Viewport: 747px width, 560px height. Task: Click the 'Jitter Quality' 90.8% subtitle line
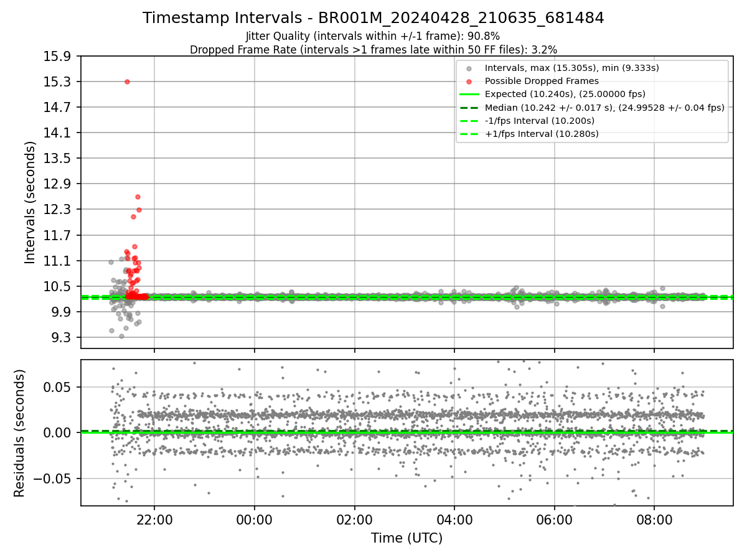373,37
